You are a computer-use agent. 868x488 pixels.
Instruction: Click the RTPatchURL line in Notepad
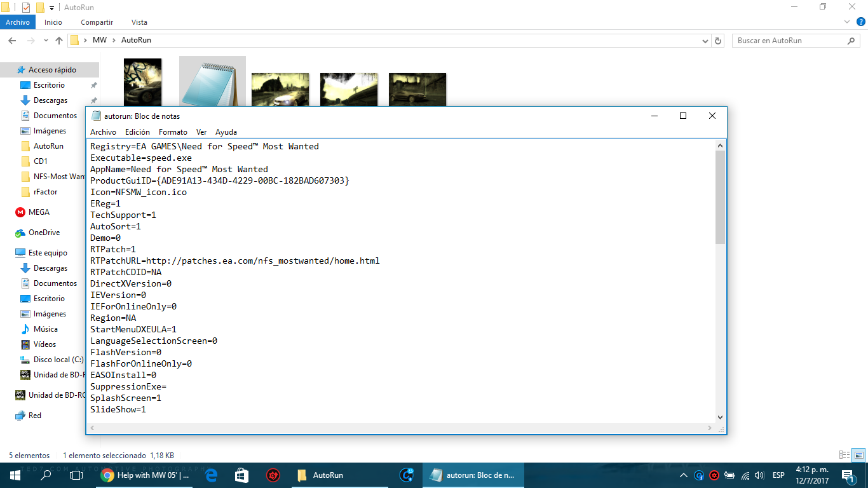235,261
